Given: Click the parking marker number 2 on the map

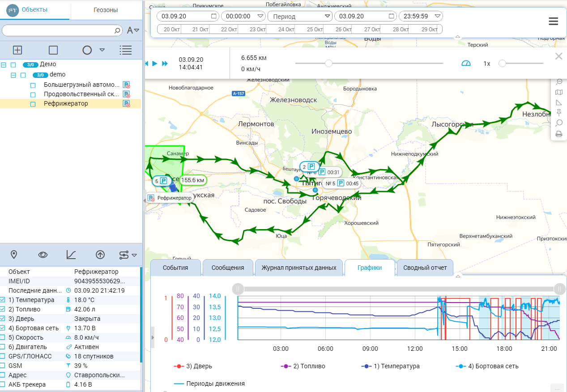Looking at the screenshot, I should (x=309, y=166).
